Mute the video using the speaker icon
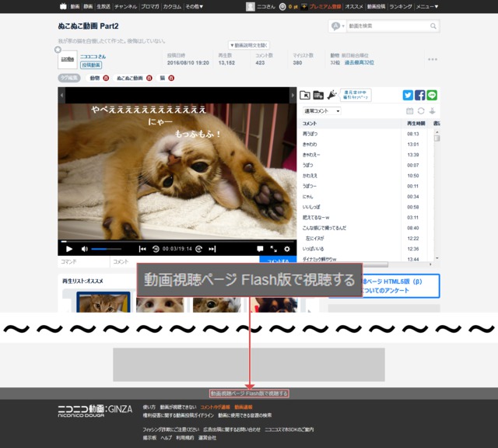Viewport: 498px width, 448px height. (x=83, y=249)
